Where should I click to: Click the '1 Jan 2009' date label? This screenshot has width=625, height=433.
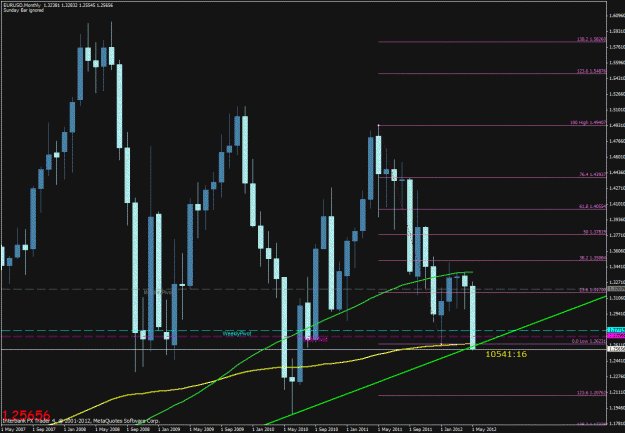click(x=169, y=429)
